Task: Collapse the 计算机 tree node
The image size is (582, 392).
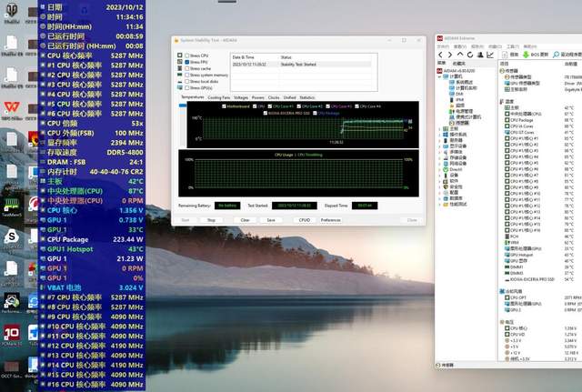Action: pyautogui.click(x=440, y=76)
